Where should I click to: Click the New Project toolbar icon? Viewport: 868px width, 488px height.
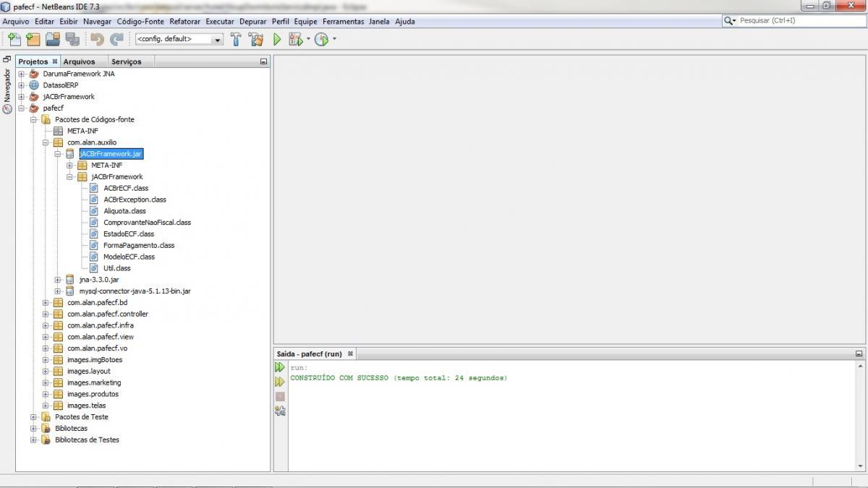pos(33,39)
